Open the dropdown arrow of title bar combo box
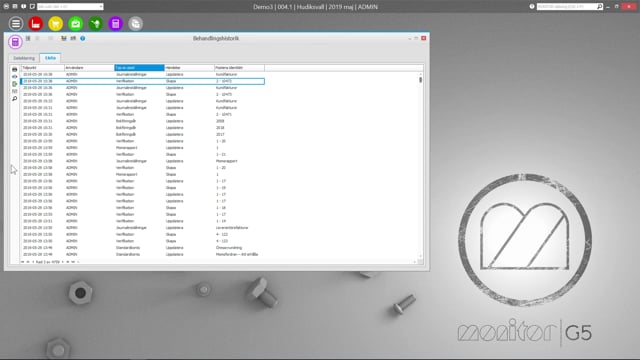640x360 pixels. pyautogui.click(x=101, y=7)
